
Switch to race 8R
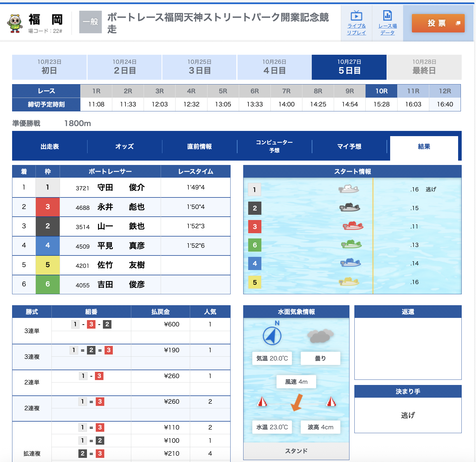click(x=318, y=91)
